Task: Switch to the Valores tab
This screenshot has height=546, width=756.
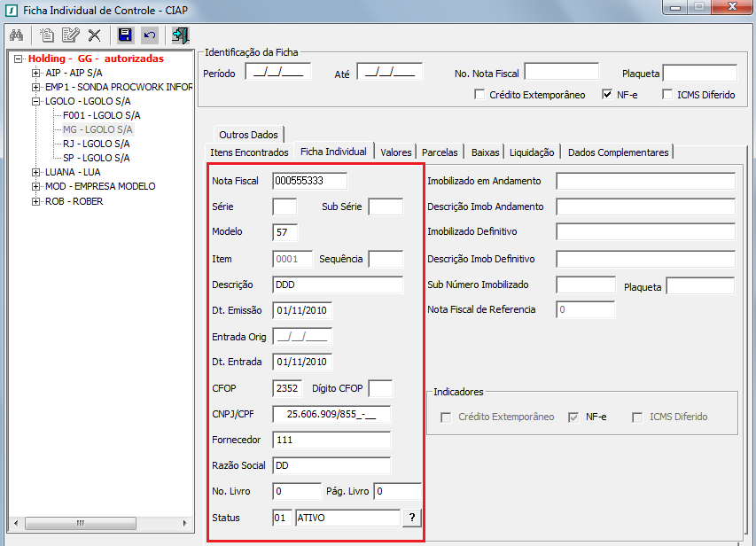Action: [395, 152]
